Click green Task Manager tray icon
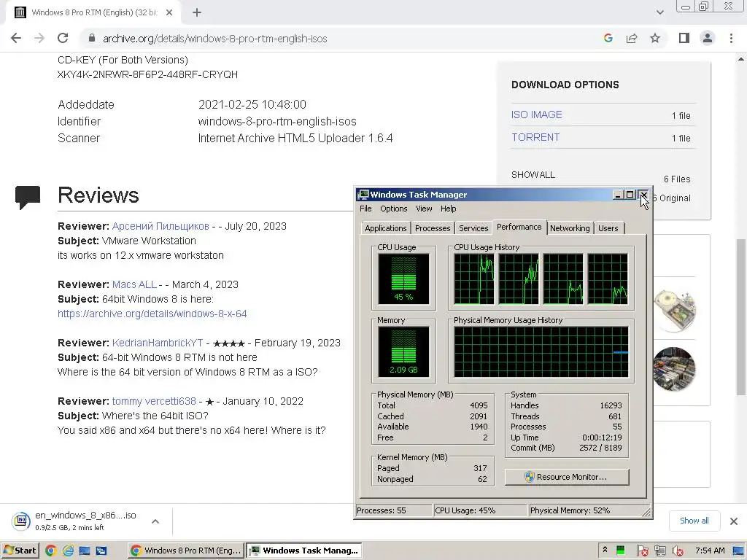 (x=620, y=551)
